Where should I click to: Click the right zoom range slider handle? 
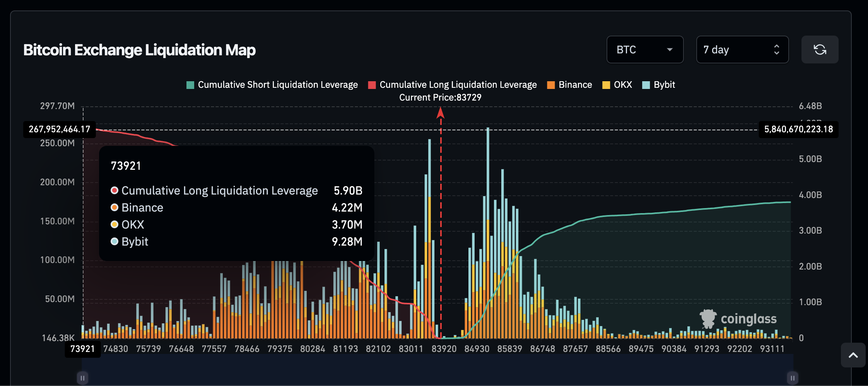click(x=792, y=378)
